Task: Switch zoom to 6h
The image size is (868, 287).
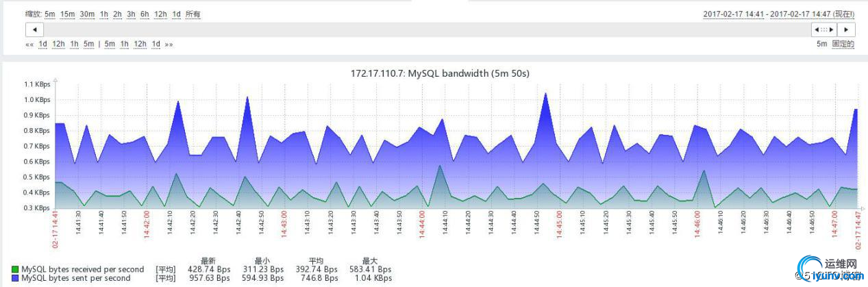Action: point(145,14)
